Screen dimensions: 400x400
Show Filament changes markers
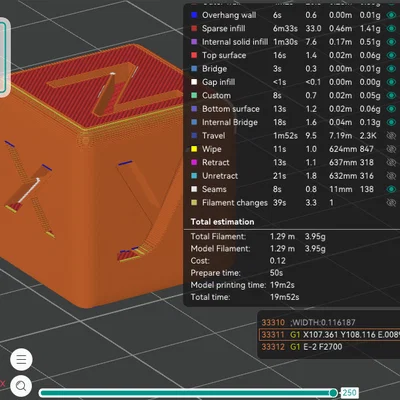[x=391, y=202]
